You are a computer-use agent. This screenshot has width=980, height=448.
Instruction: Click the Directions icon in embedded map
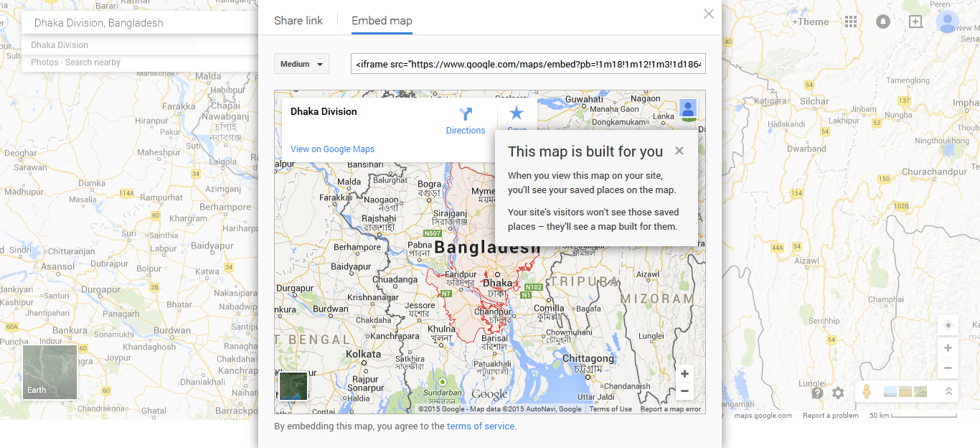point(466,114)
